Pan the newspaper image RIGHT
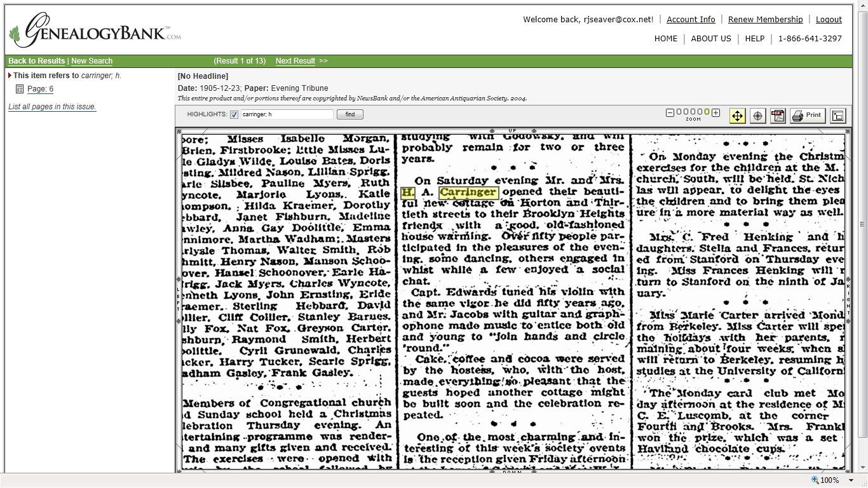The image size is (868, 488). 848,300
